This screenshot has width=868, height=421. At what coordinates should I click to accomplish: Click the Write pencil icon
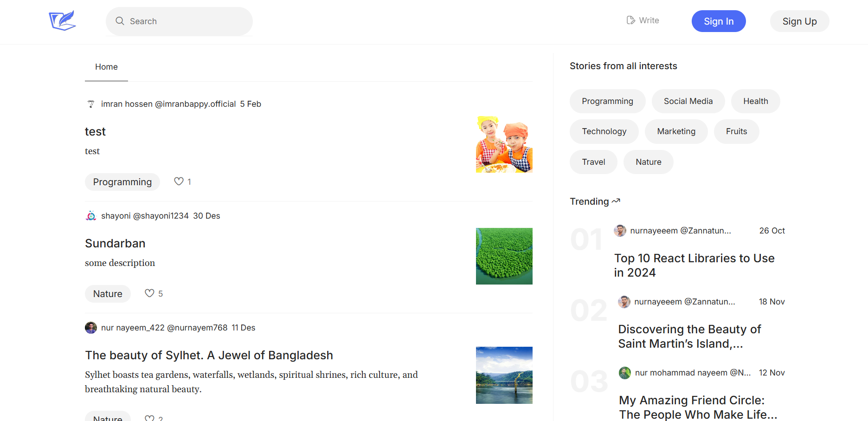pos(630,20)
